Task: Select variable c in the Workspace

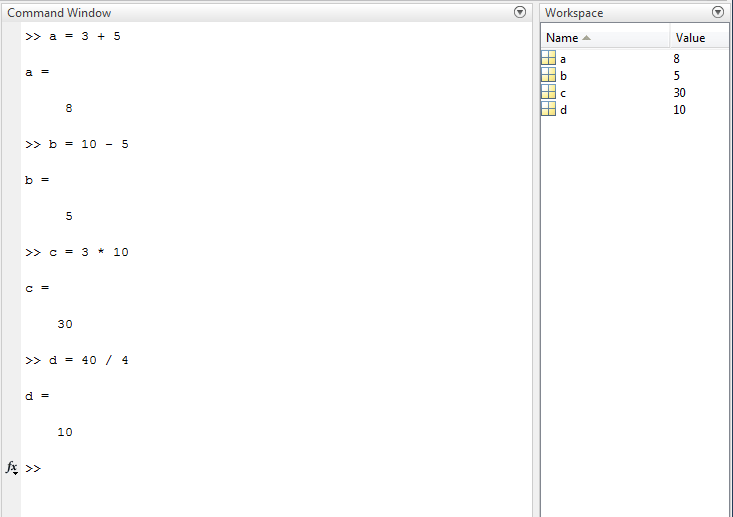Action: [563, 93]
